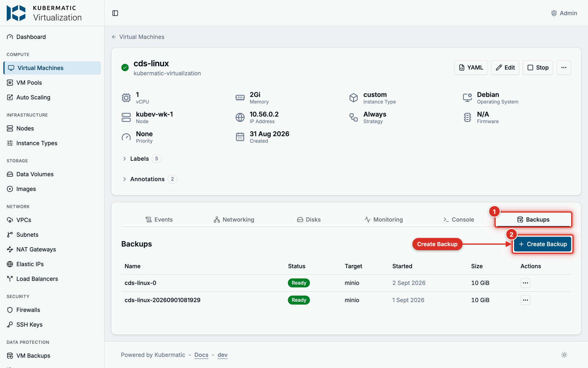This screenshot has height=368, width=588.
Task: Switch to the Networking tab
Action: 234,220
